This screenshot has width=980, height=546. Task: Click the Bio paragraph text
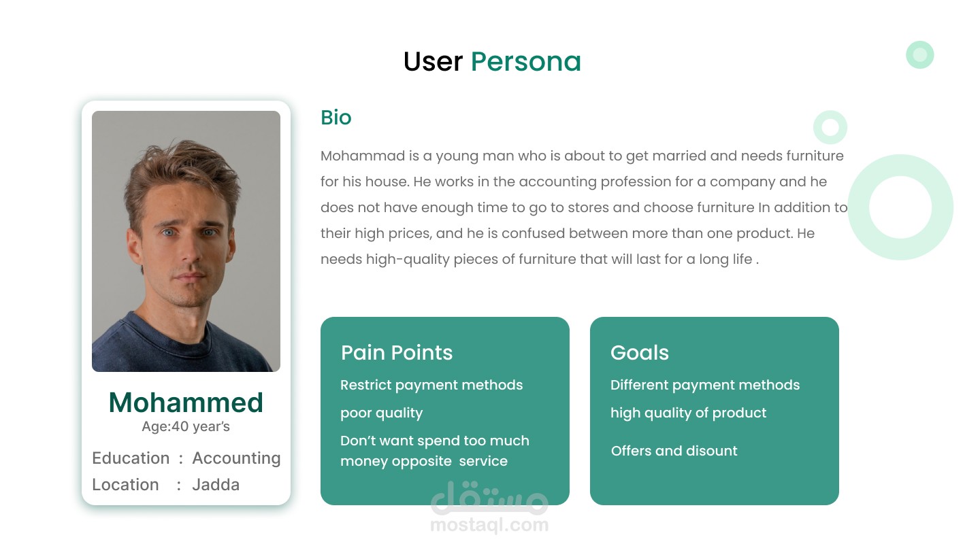[582, 207]
